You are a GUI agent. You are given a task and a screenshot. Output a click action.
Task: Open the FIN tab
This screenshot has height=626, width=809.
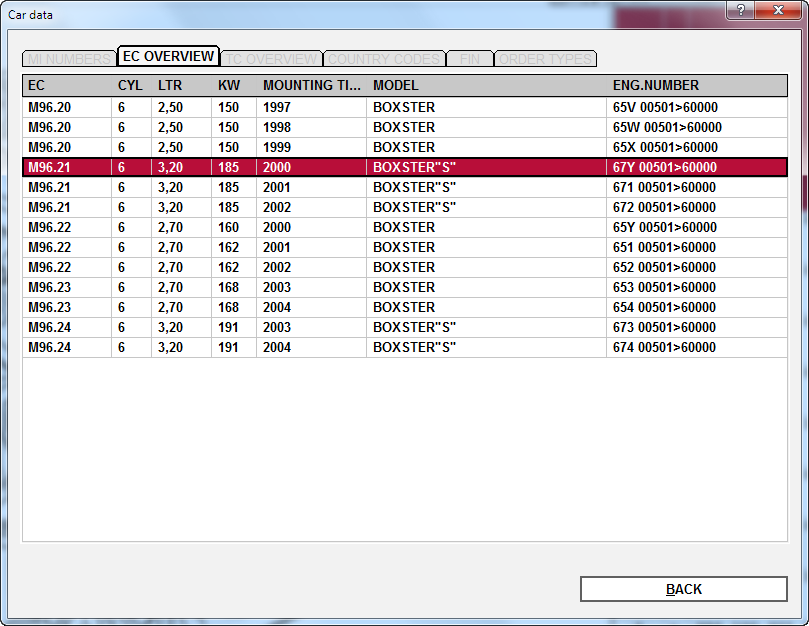click(x=469, y=59)
